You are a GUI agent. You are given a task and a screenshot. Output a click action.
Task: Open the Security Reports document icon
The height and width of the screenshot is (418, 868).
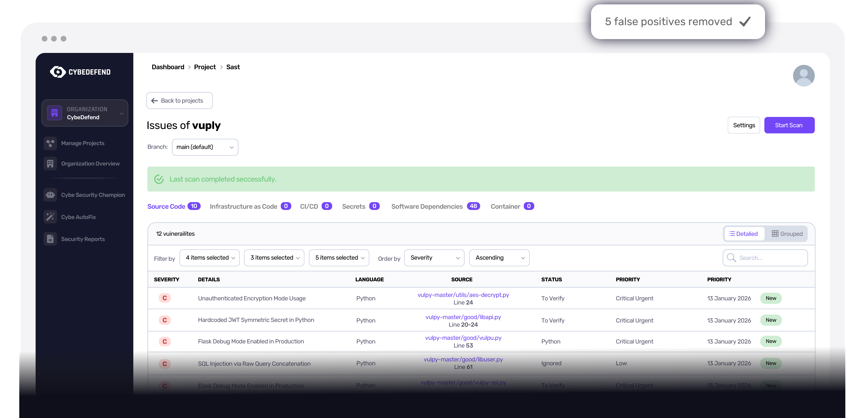click(x=50, y=239)
